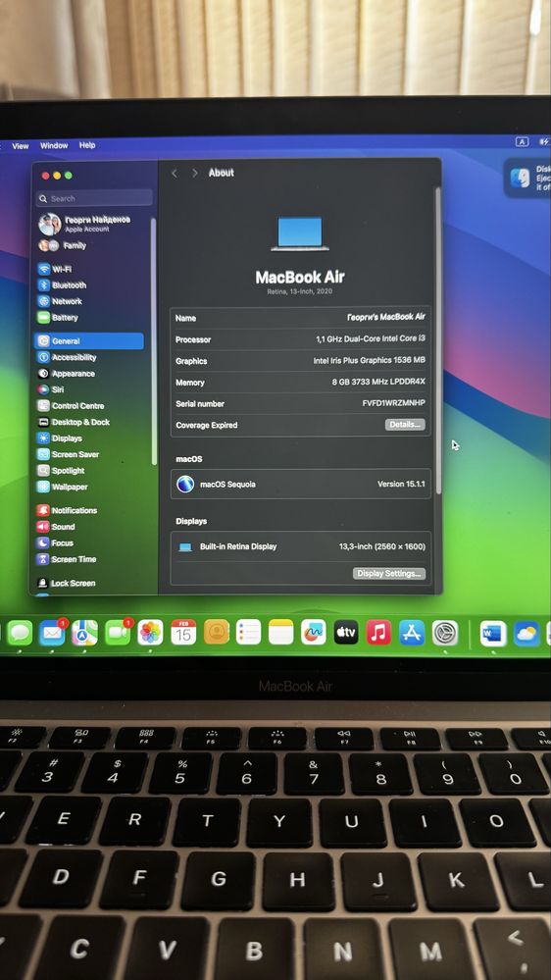Launch Photos from the Dock
551x980 pixels.
coord(151,633)
